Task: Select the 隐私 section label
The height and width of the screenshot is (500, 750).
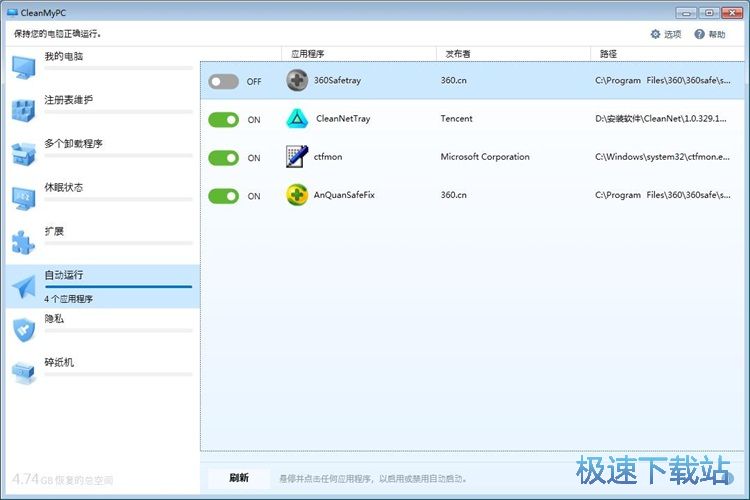Action: point(54,319)
